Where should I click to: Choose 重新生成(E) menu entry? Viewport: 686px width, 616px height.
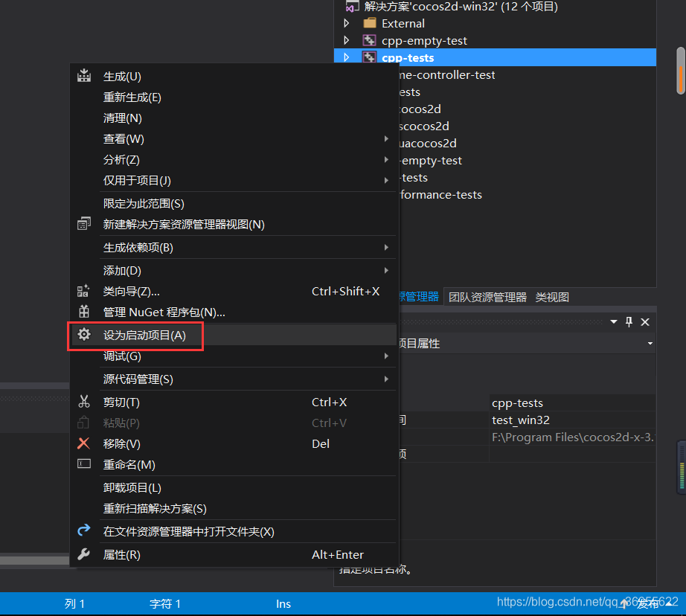[x=234, y=97]
